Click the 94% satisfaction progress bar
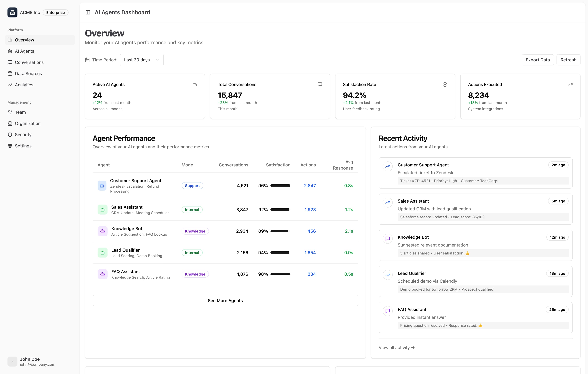Screen dimensions: 588x374 point(280,253)
